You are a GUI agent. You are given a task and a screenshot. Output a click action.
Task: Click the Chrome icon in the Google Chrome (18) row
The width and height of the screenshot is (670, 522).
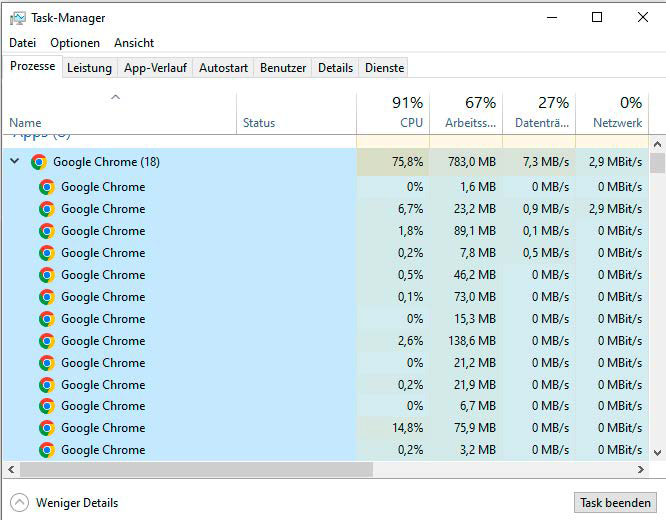point(39,162)
